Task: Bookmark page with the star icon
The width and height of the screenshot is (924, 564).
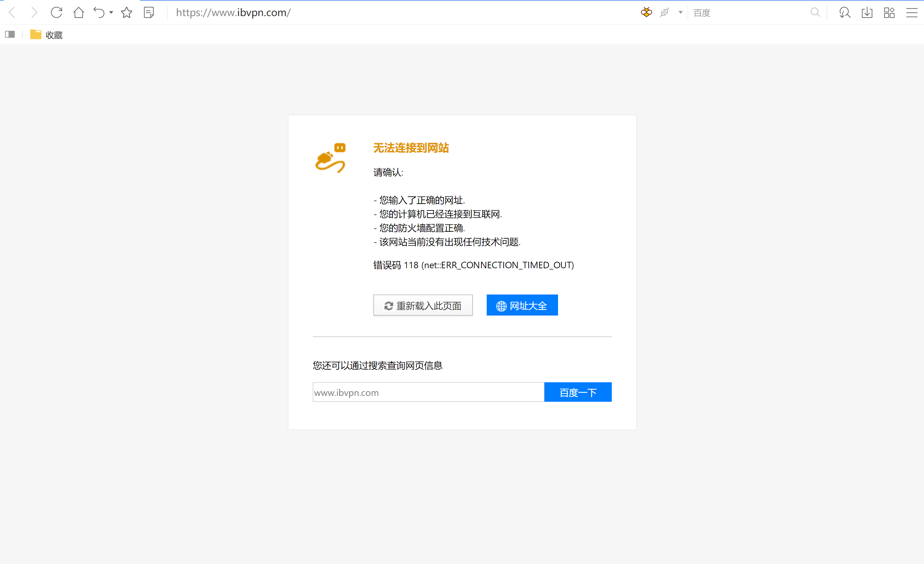Action: (x=127, y=12)
